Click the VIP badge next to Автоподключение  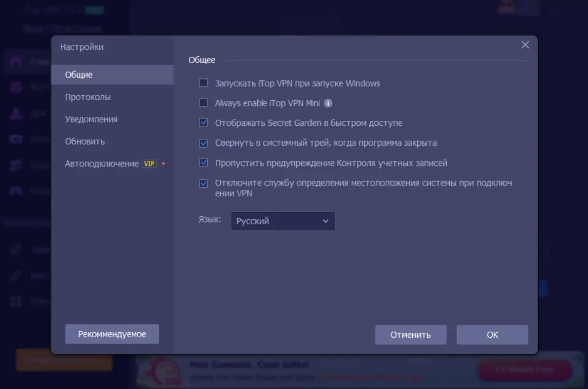tap(149, 163)
